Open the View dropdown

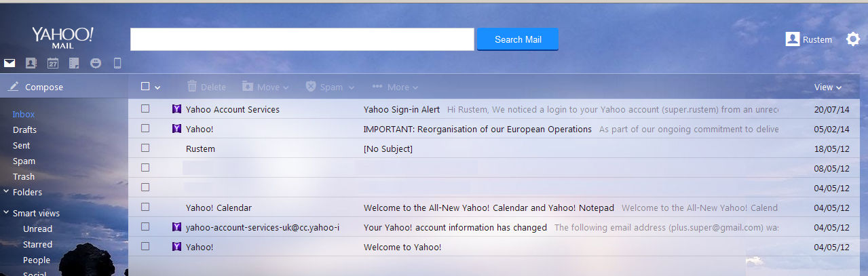(x=828, y=87)
